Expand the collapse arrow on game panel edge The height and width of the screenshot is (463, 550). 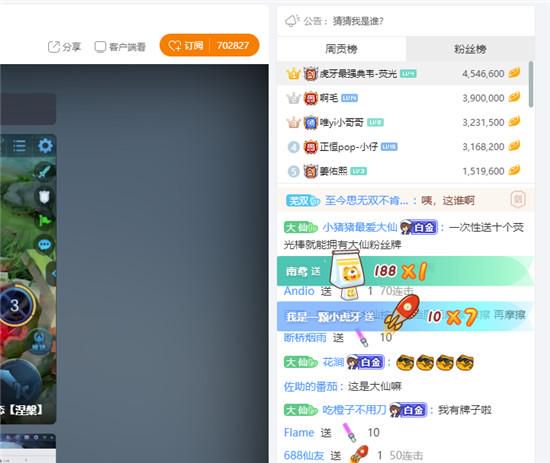point(53,274)
